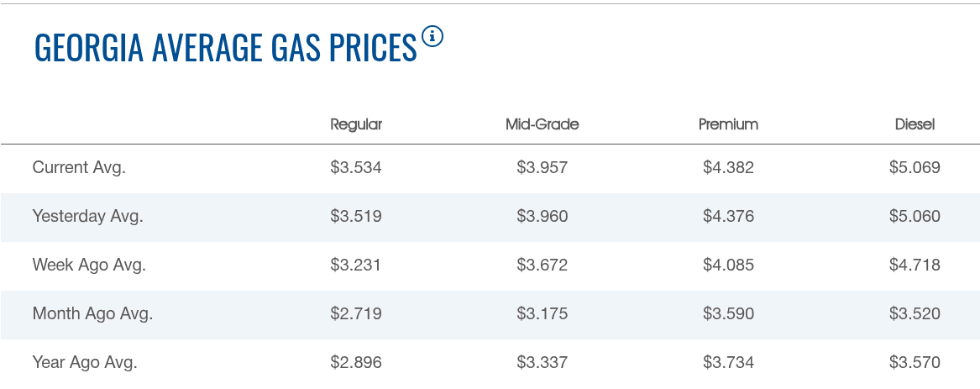980x389 pixels.
Task: Click the Yesterday Avg. row label
Action: pos(88,216)
